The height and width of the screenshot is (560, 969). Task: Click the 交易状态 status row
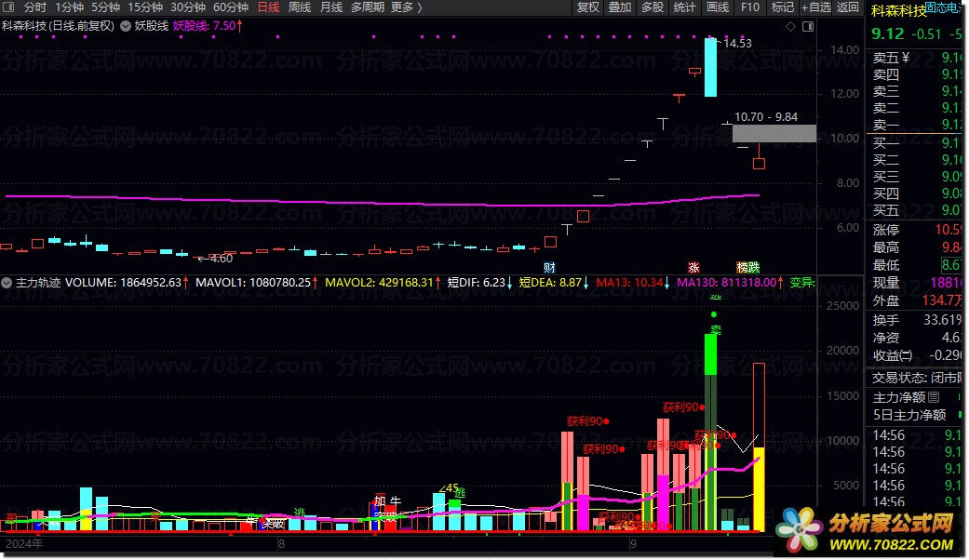click(x=917, y=378)
